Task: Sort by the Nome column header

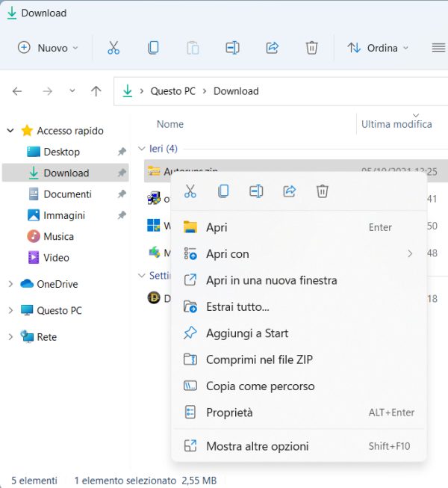Action: [170, 124]
